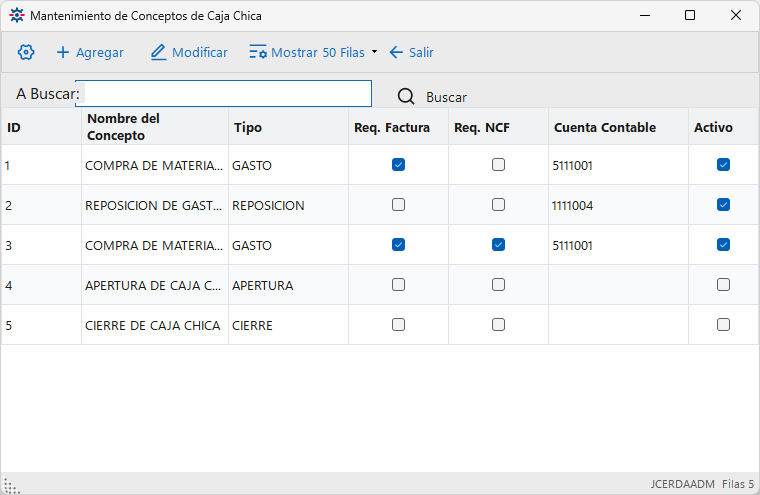Click the APERTURA type cell
760x495 pixels.
tap(288, 285)
